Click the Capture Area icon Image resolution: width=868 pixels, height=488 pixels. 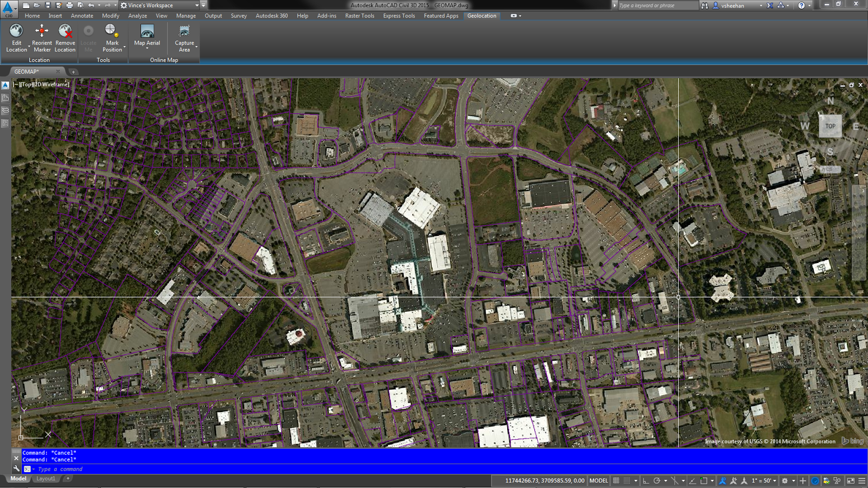(x=184, y=31)
